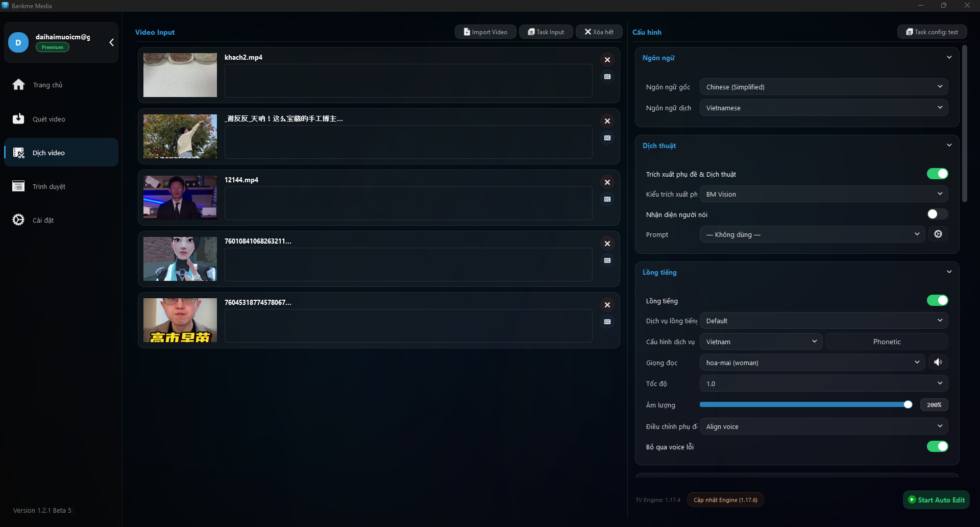Click the Cài đặt gear icon
The height and width of the screenshot is (527, 980).
pyautogui.click(x=18, y=220)
